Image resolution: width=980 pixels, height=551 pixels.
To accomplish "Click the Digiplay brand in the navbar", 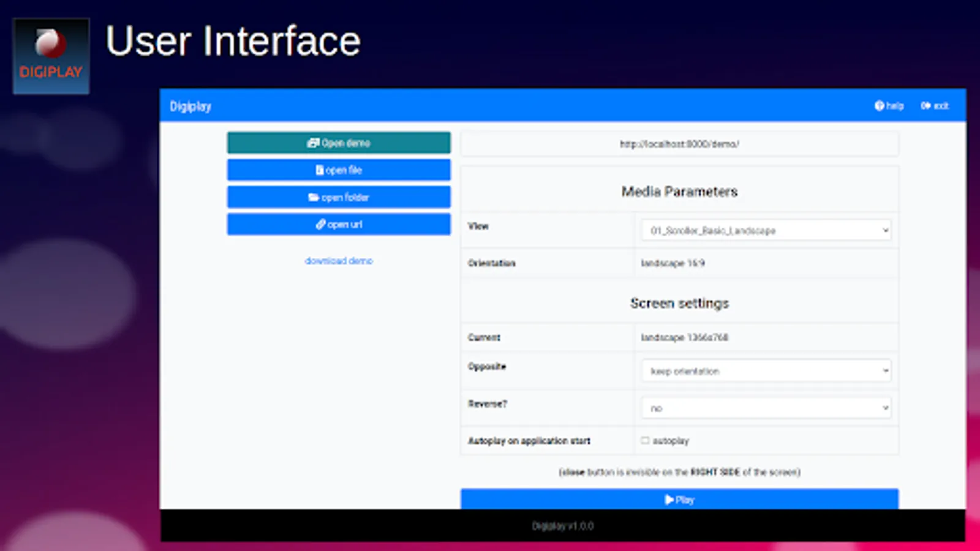I will coord(190,106).
